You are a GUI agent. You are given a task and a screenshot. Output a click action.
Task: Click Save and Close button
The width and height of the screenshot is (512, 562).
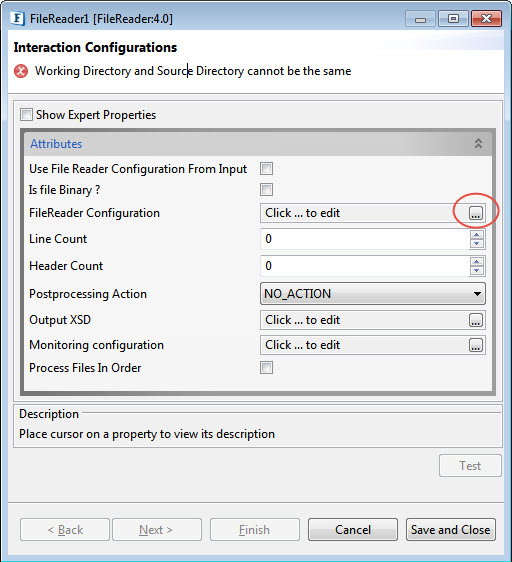451,530
